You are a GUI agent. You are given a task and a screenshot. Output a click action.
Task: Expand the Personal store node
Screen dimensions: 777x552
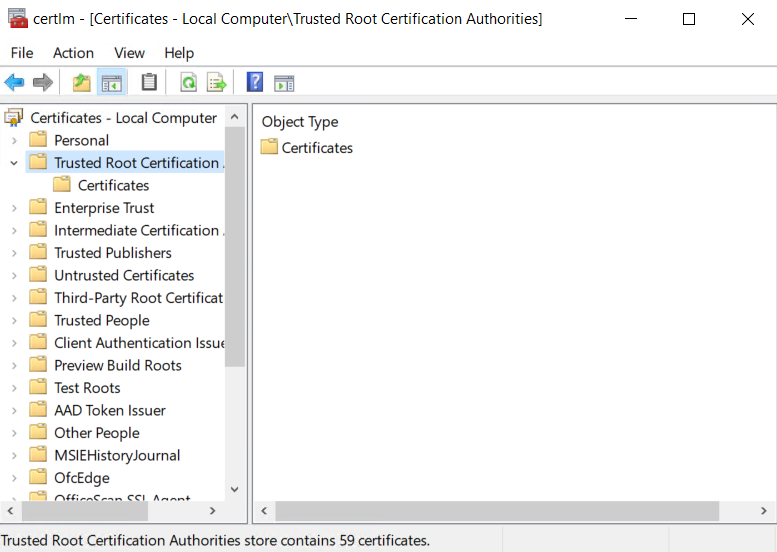point(14,141)
